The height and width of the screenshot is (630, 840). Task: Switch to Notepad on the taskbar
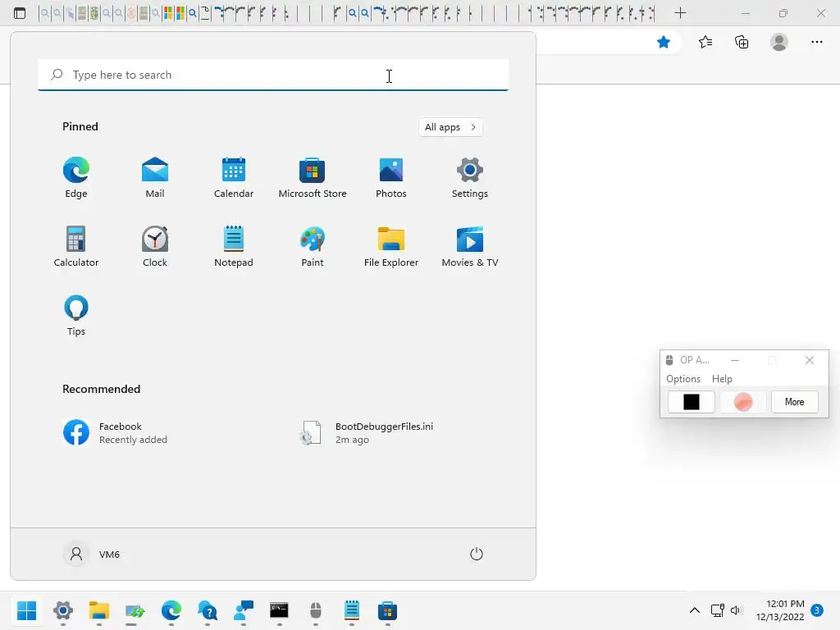[x=351, y=610]
